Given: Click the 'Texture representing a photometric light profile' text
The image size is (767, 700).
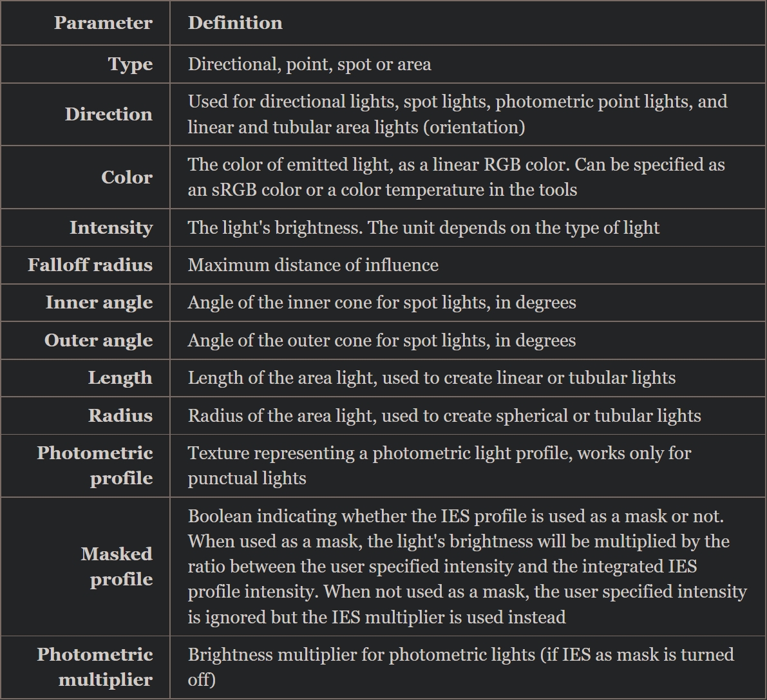Looking at the screenshot, I should [x=439, y=466].
